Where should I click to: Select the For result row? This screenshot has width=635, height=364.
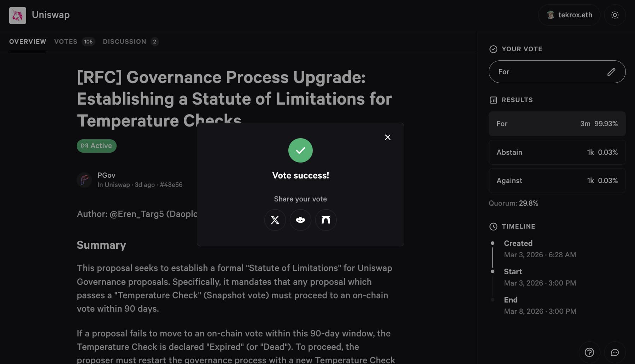tap(557, 124)
